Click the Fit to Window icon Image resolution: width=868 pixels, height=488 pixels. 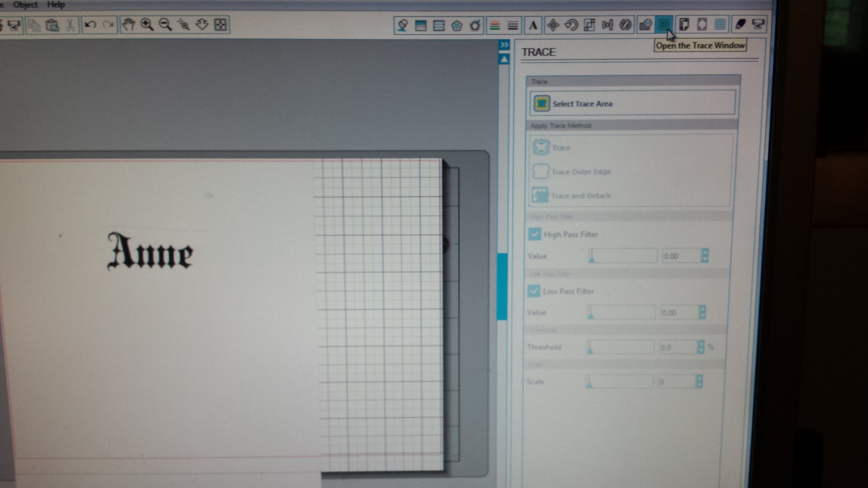(x=221, y=24)
